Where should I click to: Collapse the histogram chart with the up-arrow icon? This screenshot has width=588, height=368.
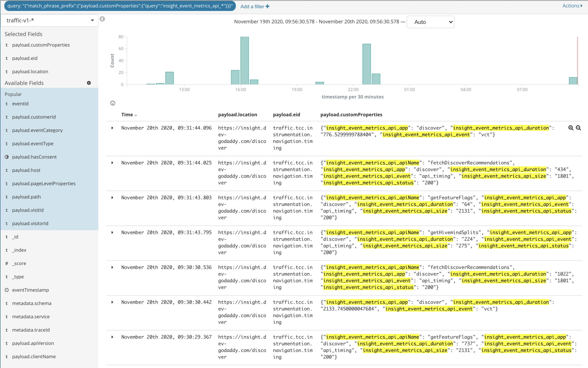(x=113, y=103)
